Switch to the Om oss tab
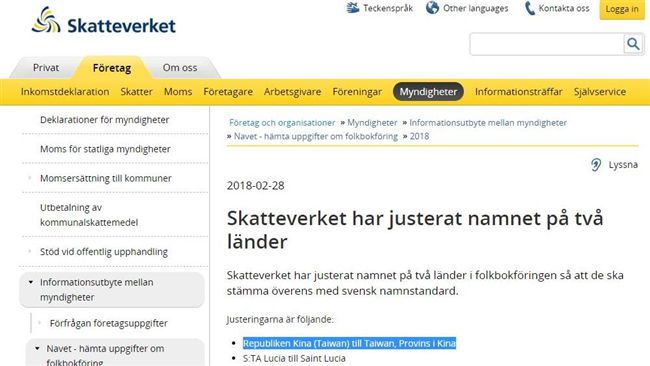650x366 pixels. coord(180,68)
